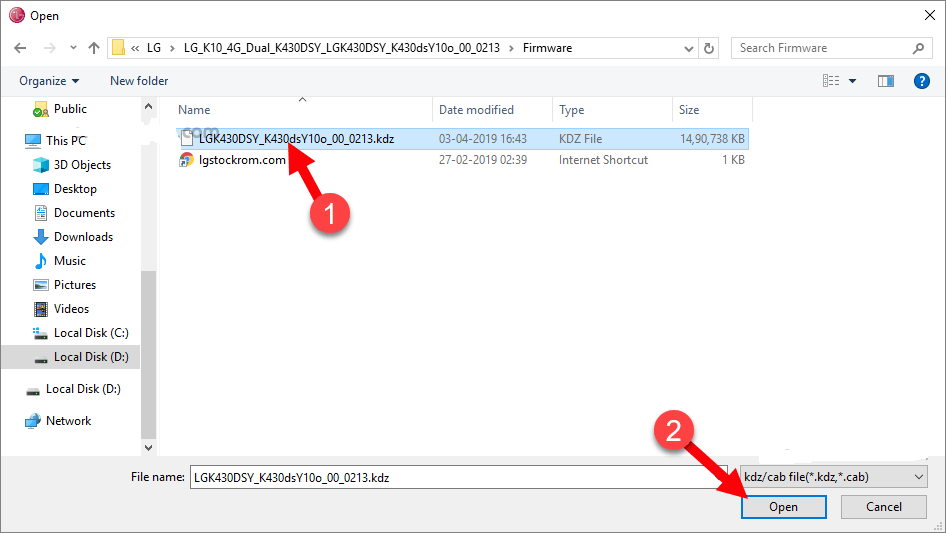Open the Help question mark icon
This screenshot has width=946, height=533.
point(921,81)
